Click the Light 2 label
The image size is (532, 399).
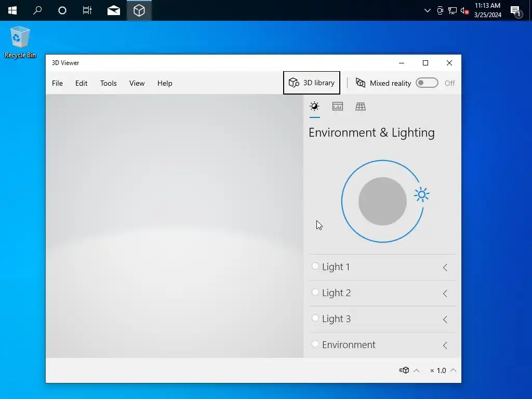click(x=337, y=293)
